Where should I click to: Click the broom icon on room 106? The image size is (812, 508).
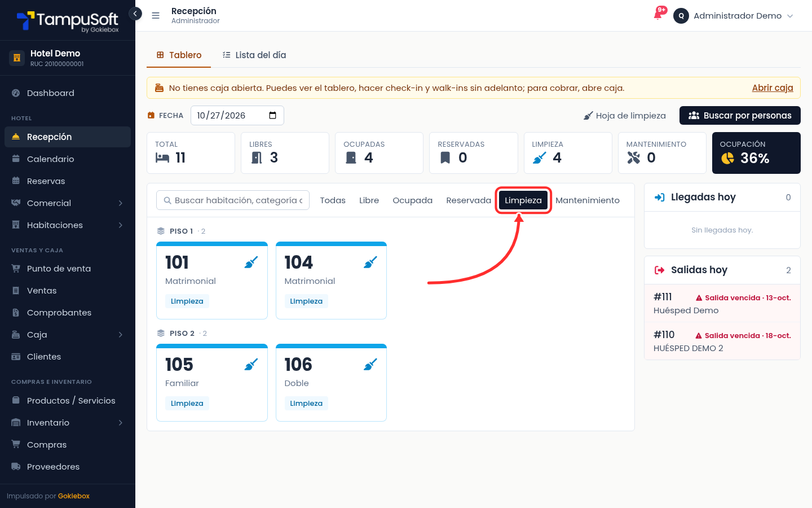click(x=370, y=365)
